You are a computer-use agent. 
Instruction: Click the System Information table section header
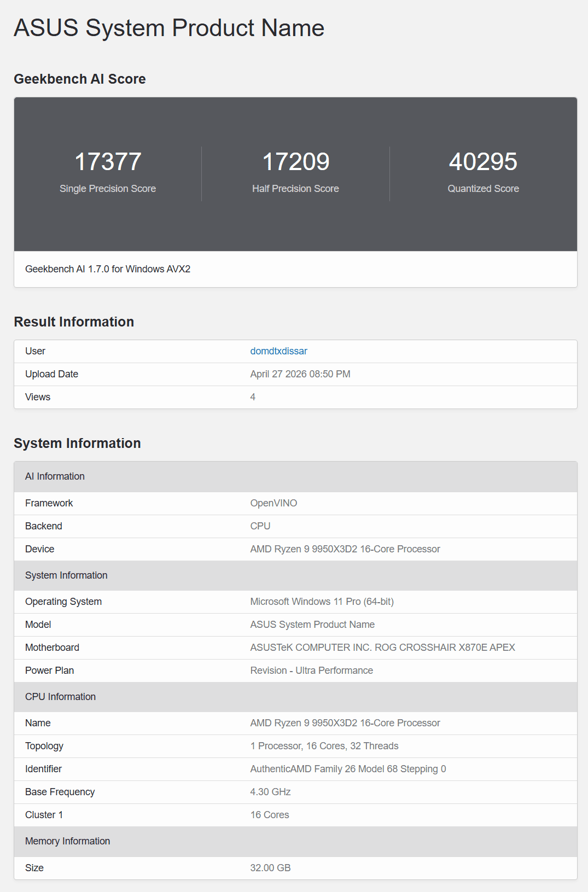tap(66, 575)
